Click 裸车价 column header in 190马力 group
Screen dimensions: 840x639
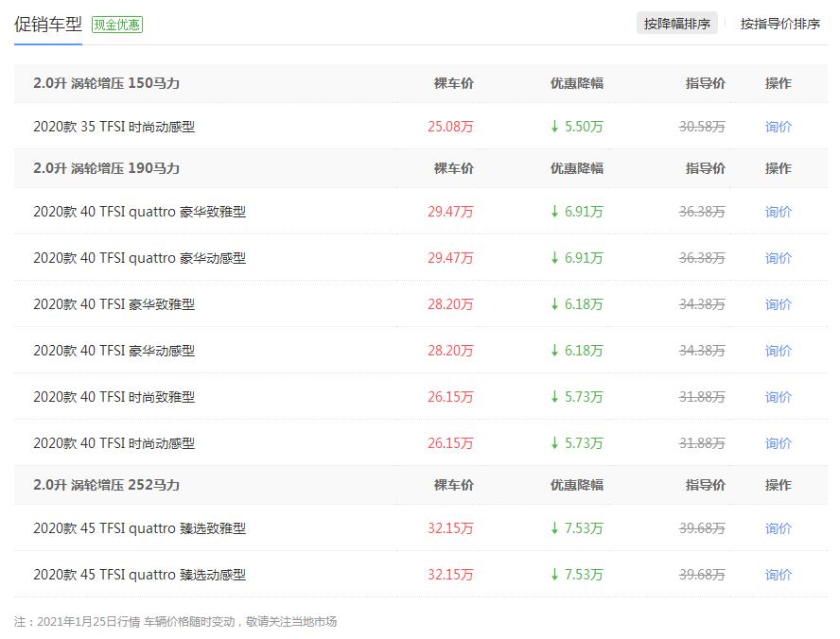tap(454, 168)
